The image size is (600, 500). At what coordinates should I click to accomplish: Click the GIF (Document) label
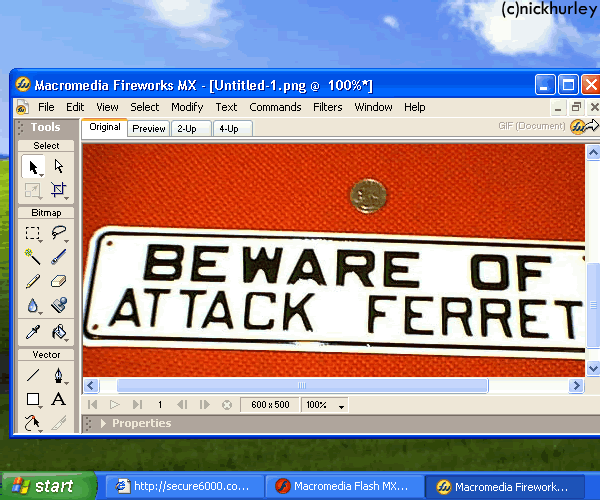(531, 126)
